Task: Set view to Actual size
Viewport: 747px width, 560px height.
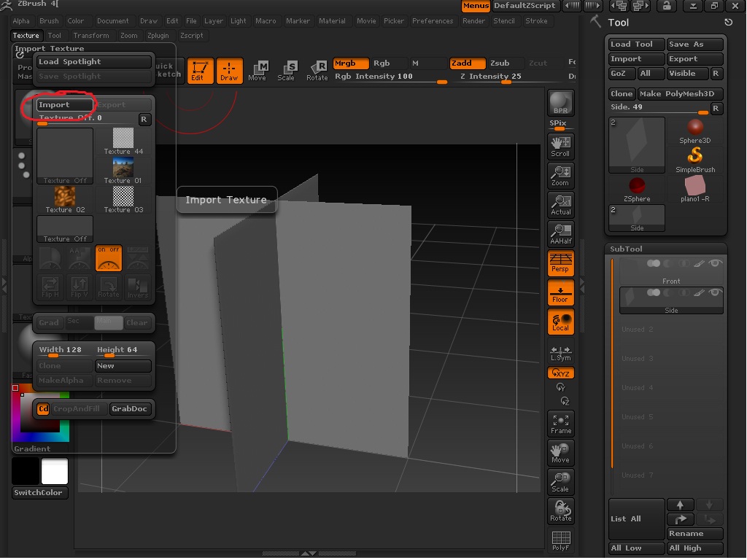Action: click(561, 205)
